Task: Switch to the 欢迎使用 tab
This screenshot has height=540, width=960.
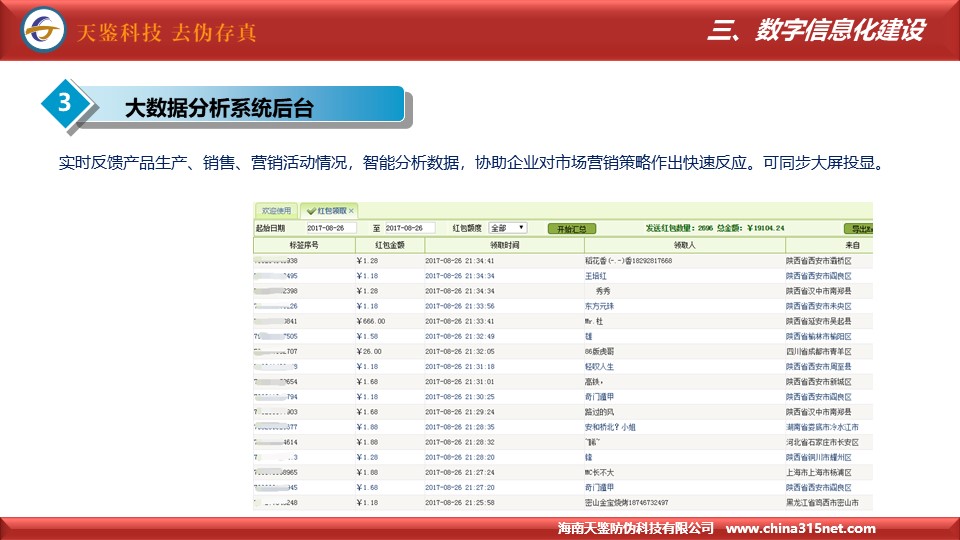Action: pyautogui.click(x=276, y=211)
